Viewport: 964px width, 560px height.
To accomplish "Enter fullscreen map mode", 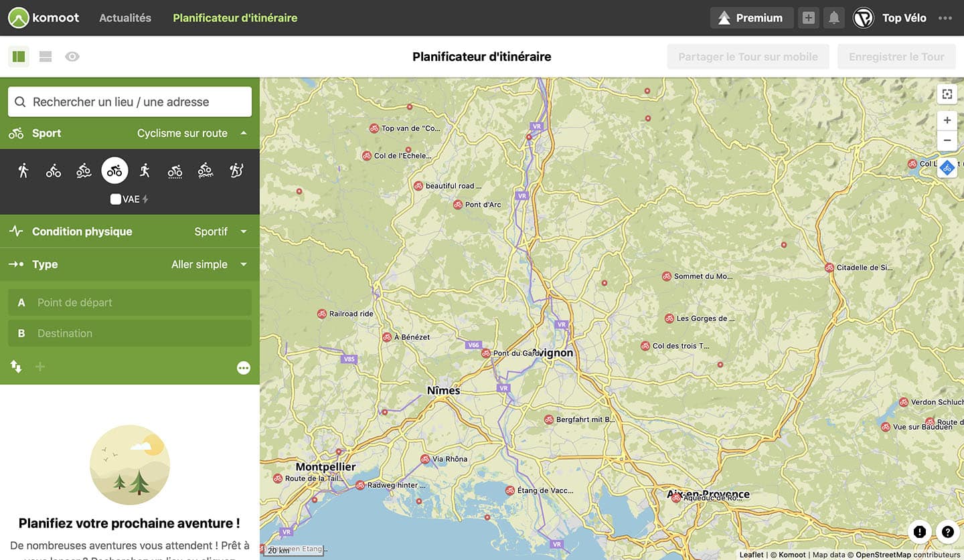I will click(x=947, y=94).
